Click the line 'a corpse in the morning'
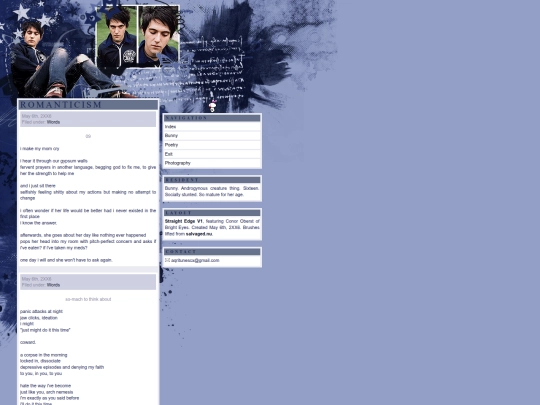 point(43,355)
